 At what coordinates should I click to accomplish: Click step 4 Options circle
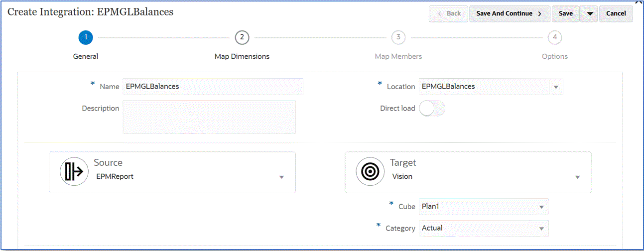tap(554, 37)
